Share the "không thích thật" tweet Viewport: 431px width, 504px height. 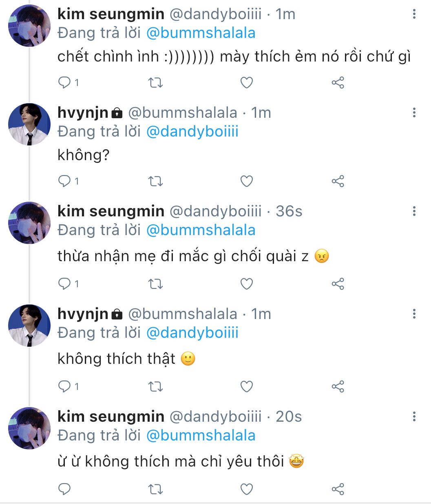click(x=338, y=387)
